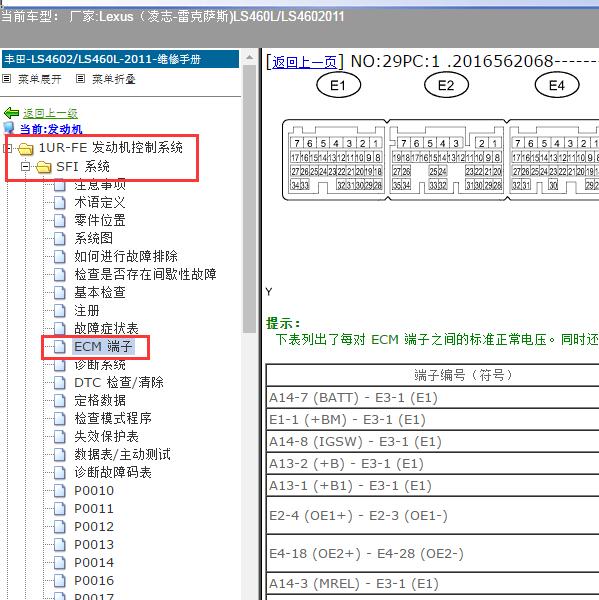599x600 pixels.
Task: Click the page icon beside 定格数据
Action: tap(59, 401)
